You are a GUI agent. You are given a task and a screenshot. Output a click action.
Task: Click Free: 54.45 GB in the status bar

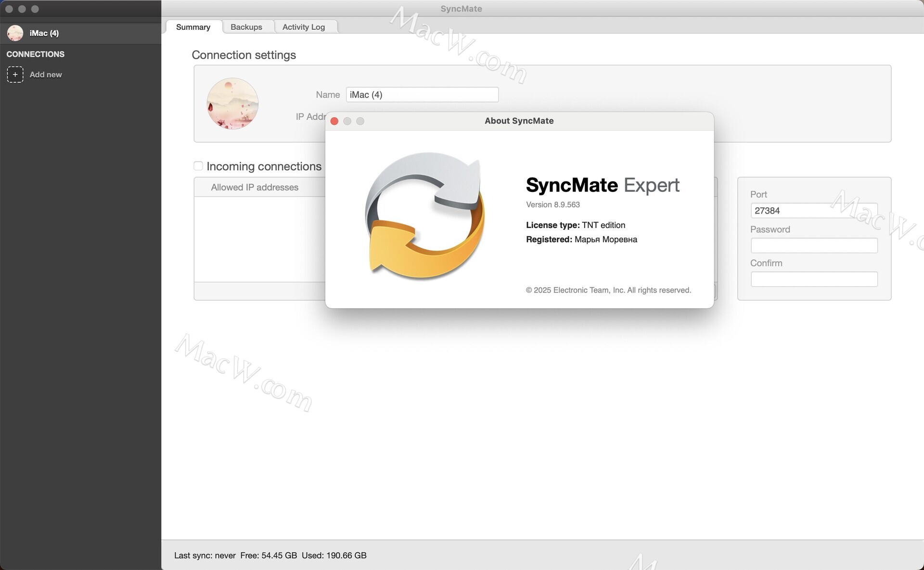(269, 556)
